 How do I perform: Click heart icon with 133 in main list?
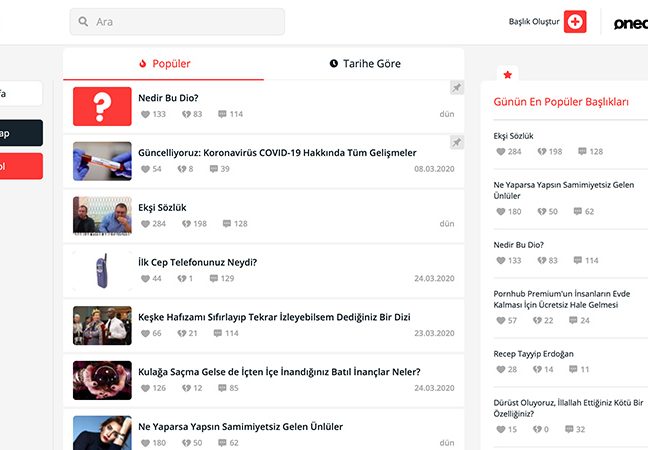[145, 114]
